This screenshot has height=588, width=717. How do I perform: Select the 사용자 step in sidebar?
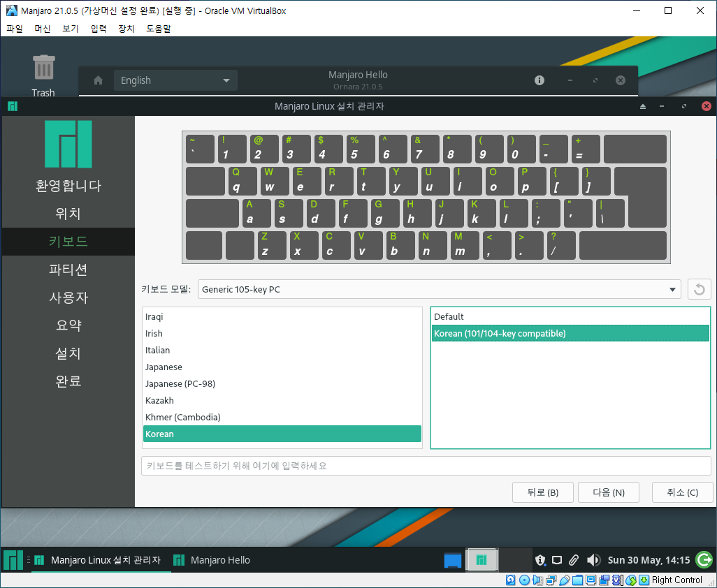(68, 297)
